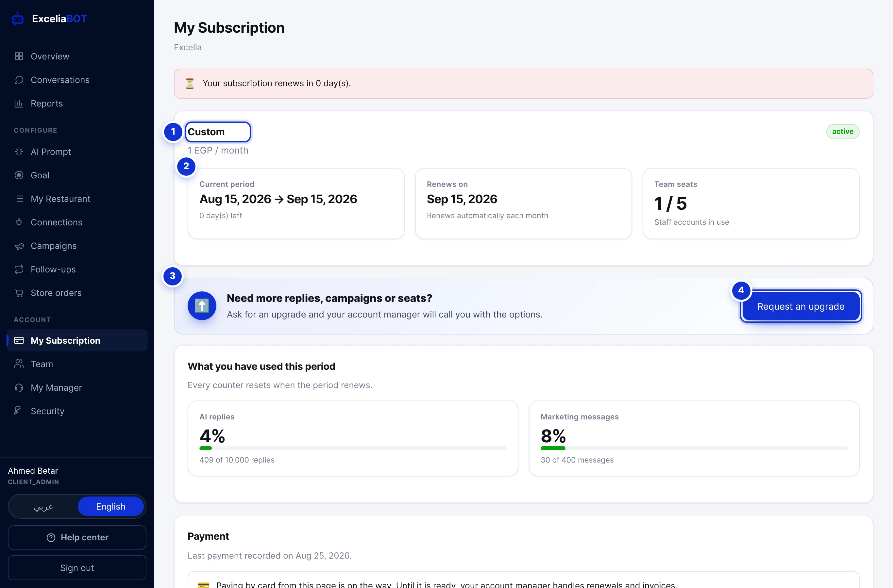Select the English language option
The image size is (893, 588).
pos(111,506)
